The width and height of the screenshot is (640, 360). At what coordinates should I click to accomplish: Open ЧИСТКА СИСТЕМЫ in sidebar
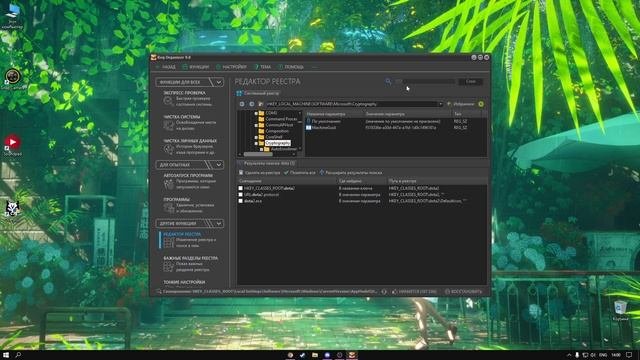tap(190, 122)
